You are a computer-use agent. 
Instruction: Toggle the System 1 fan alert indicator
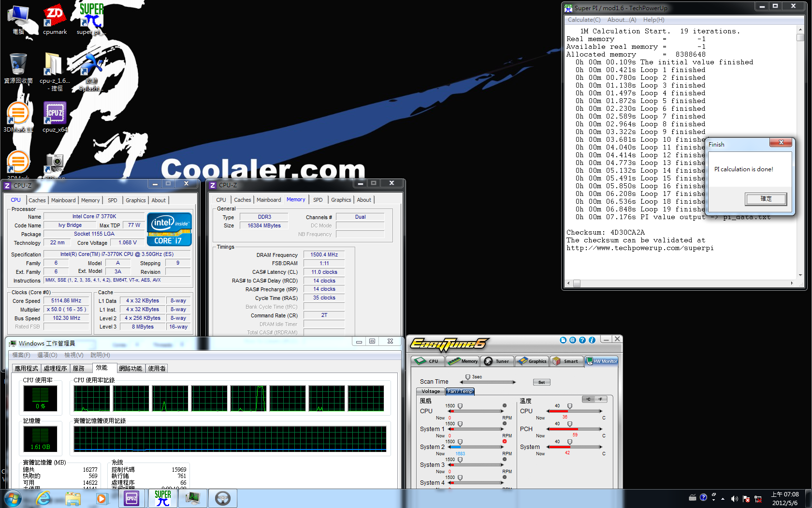[x=505, y=423]
